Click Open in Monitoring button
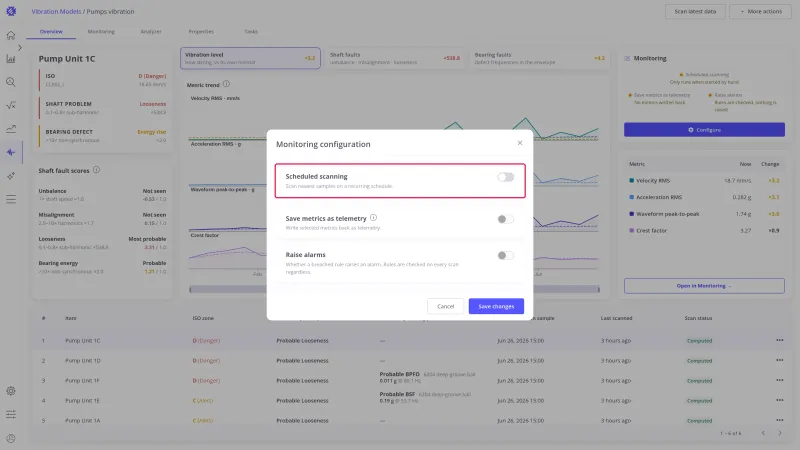The width and height of the screenshot is (800, 450). (x=704, y=286)
